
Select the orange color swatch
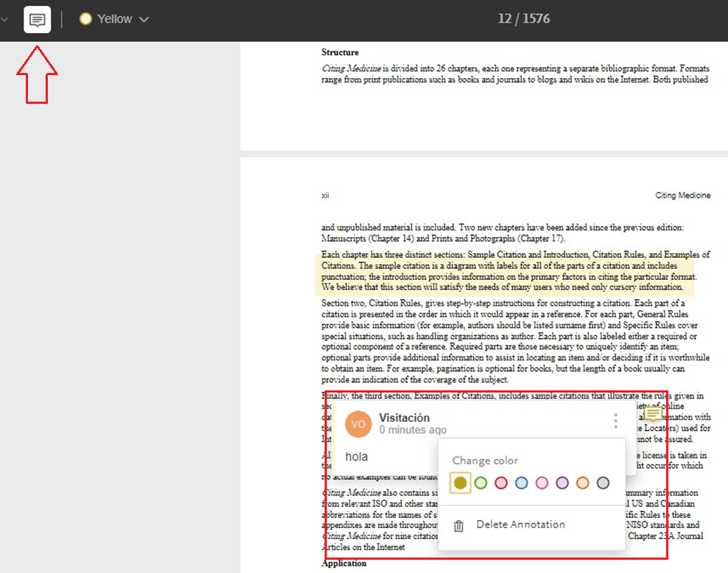tap(583, 483)
